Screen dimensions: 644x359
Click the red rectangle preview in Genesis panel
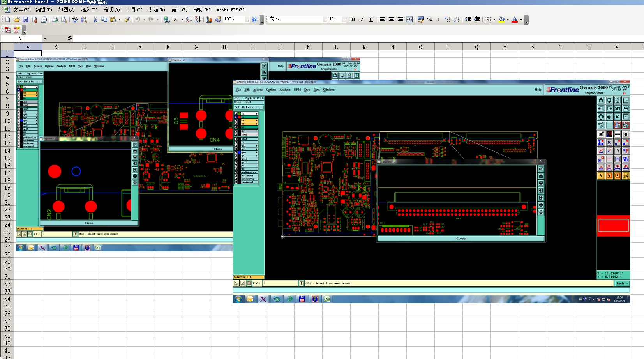[x=613, y=225]
